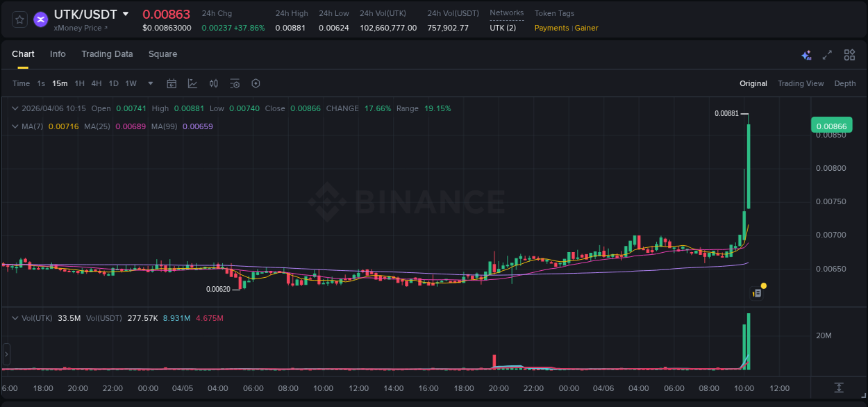Open the candlestick style settings icon

(214, 83)
